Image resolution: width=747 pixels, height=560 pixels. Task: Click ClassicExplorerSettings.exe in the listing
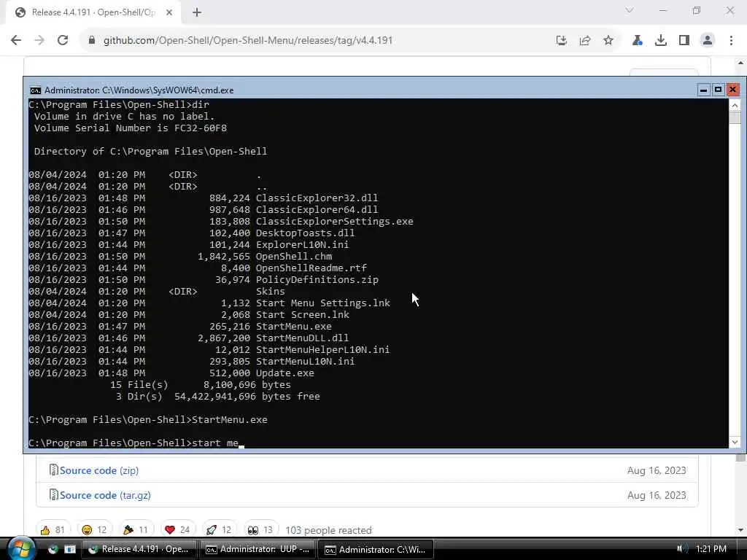(x=334, y=222)
